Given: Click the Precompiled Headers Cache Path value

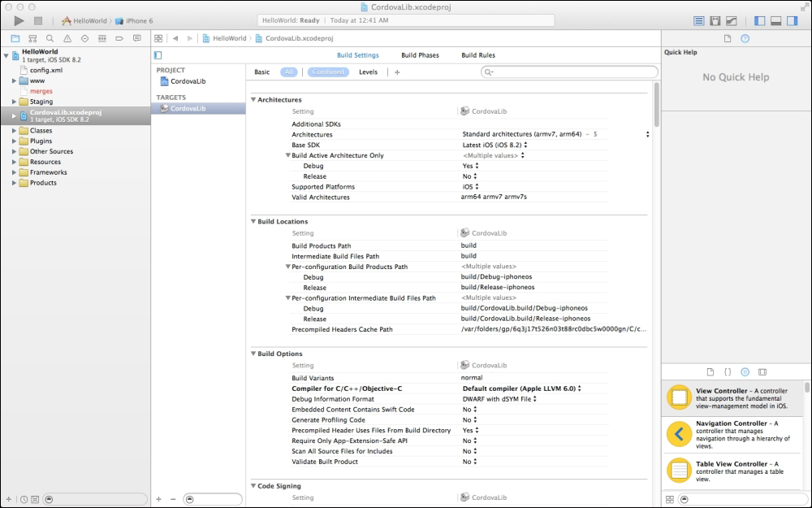Looking at the screenshot, I should coord(554,329).
